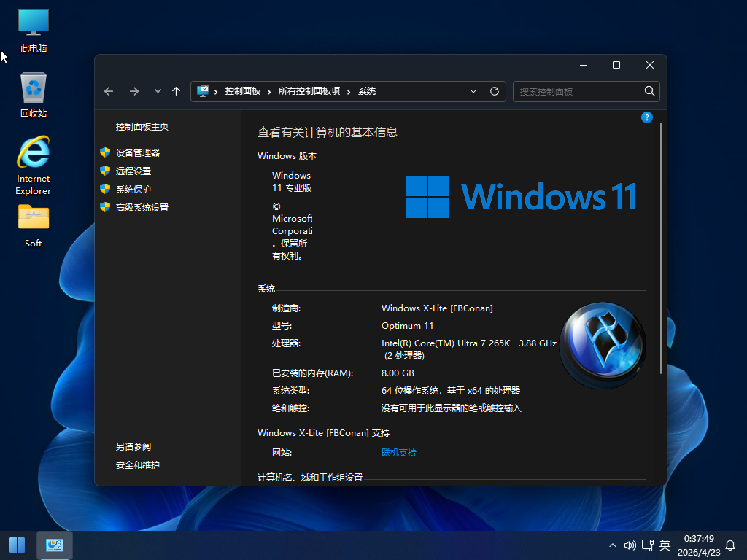The image size is (747, 560).
Task: Open 设备管理器 from sidebar
Action: [138, 153]
